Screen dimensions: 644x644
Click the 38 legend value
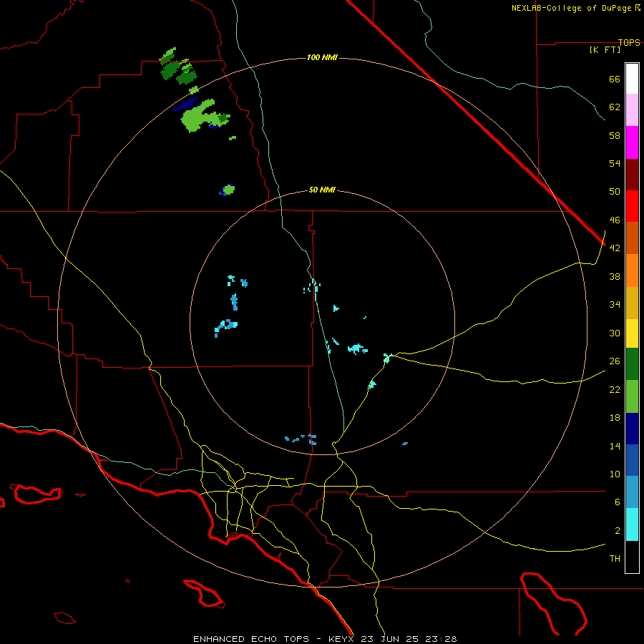coord(615,277)
